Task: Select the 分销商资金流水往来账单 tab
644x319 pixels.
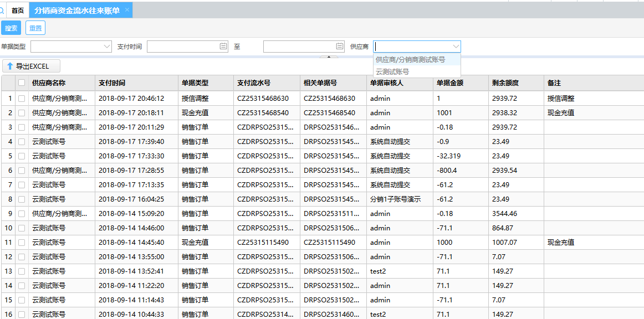Action: coord(76,11)
